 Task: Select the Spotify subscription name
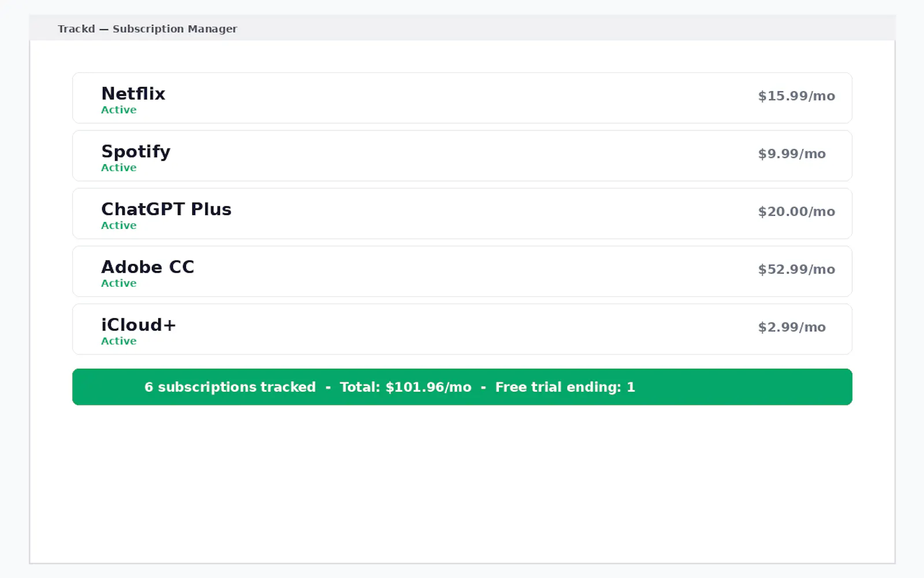(x=136, y=151)
